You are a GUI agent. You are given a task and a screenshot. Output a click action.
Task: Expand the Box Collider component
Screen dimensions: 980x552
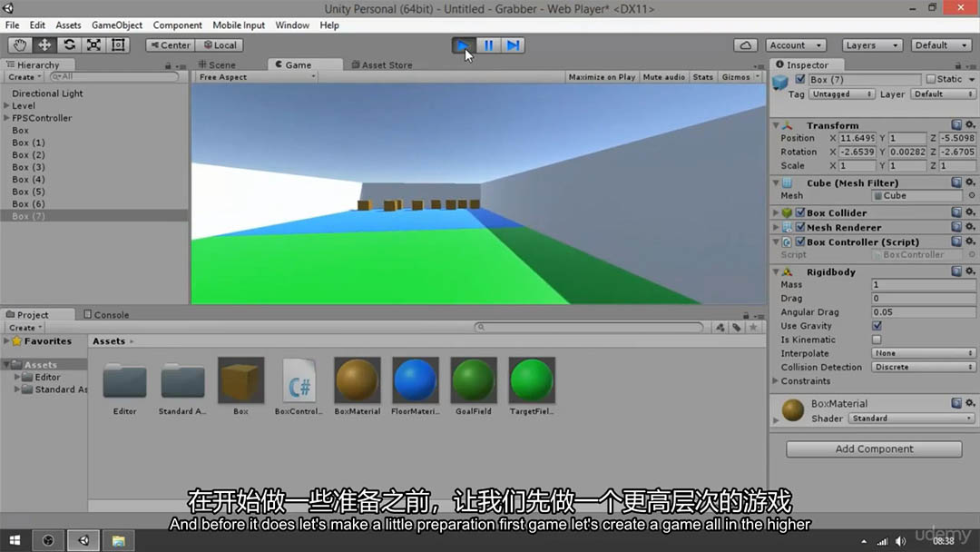click(776, 212)
